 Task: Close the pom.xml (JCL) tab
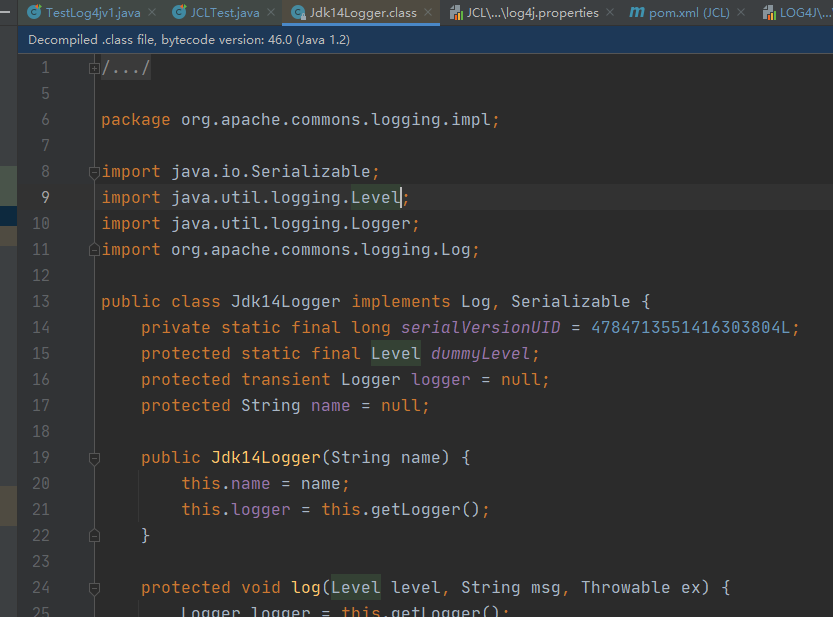click(x=742, y=13)
